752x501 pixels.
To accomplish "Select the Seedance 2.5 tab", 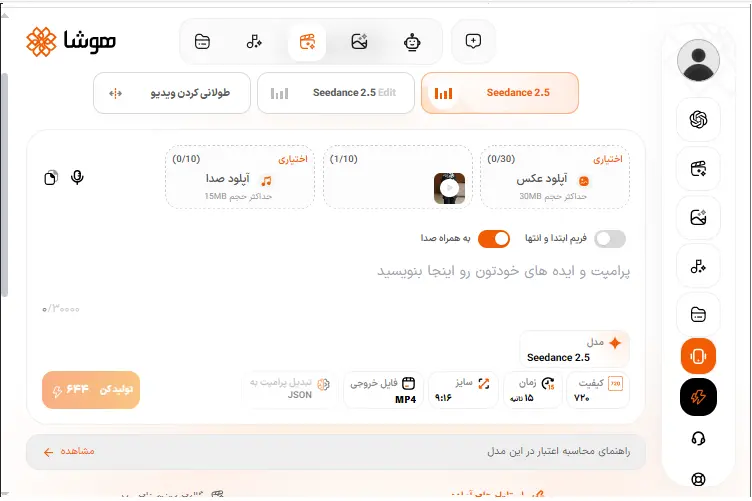I will (500, 93).
